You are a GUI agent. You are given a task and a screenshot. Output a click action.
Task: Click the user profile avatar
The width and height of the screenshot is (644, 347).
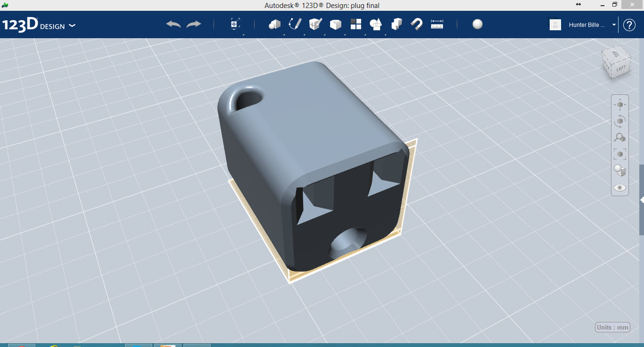pyautogui.click(x=555, y=25)
